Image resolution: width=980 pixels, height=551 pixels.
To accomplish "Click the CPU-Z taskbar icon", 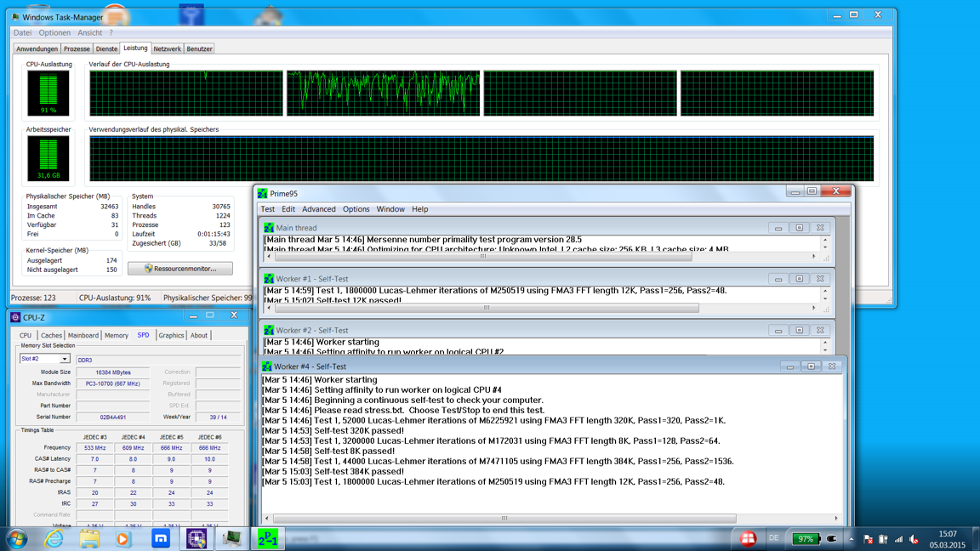I will click(197, 538).
